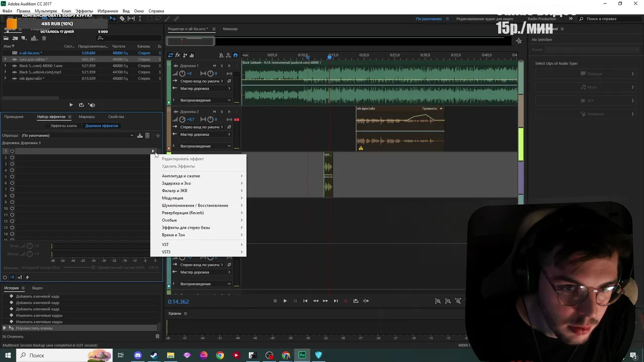Show the Sends view icon
This screenshot has width=644, height=362.
[185, 55]
